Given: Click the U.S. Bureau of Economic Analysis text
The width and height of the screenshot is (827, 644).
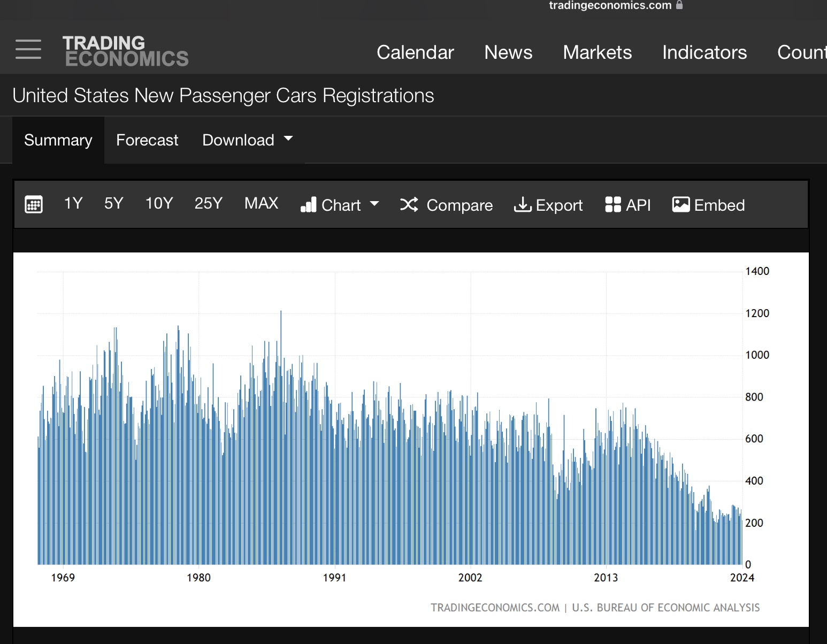Looking at the screenshot, I should coord(666,608).
